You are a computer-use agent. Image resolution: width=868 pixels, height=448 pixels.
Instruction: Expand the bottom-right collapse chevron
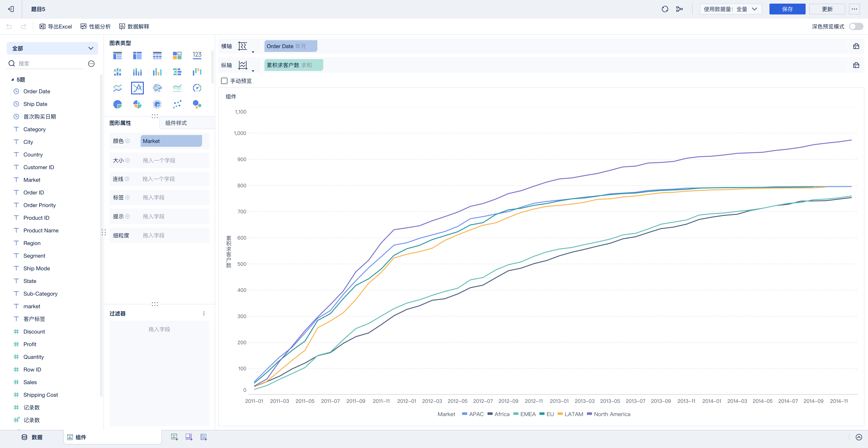tap(859, 437)
